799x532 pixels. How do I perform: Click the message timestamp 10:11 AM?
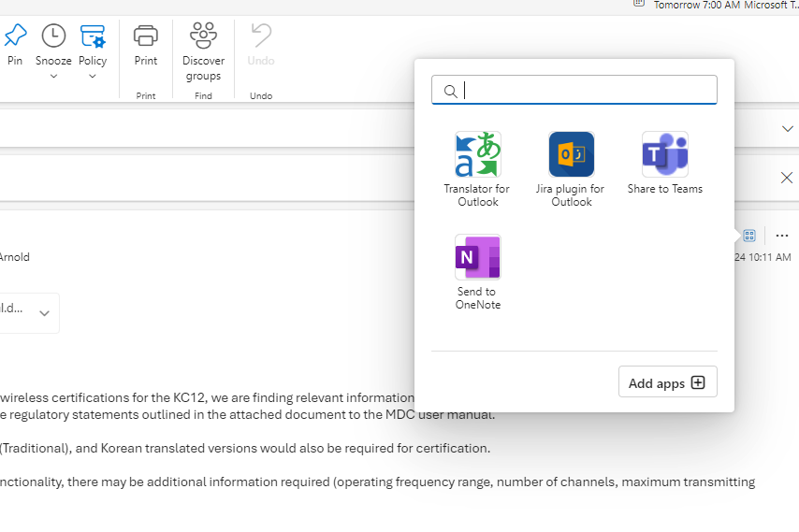763,257
